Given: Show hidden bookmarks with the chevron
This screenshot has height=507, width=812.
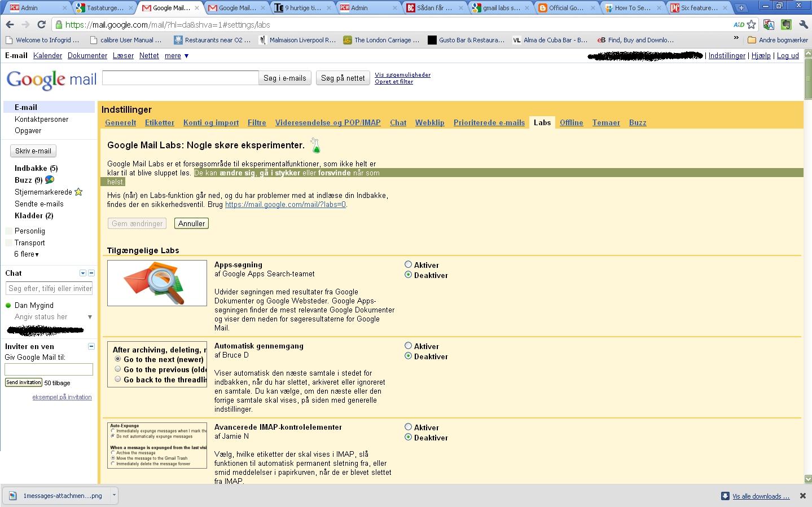Looking at the screenshot, I should pyautogui.click(x=736, y=38).
